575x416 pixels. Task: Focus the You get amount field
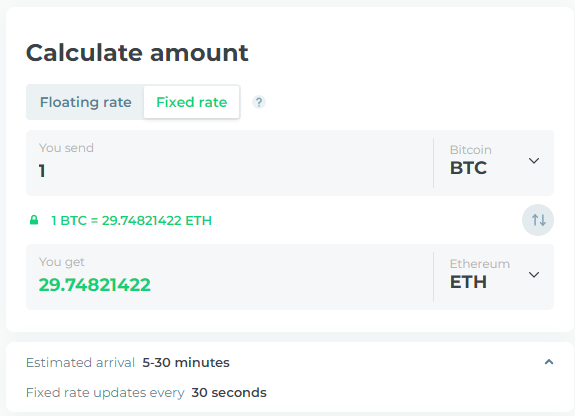pyautogui.click(x=230, y=277)
